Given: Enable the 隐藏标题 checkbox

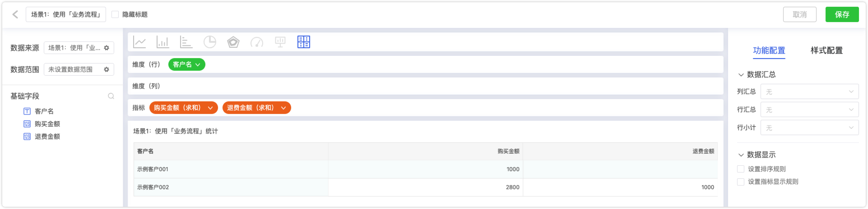Looking at the screenshot, I should (x=115, y=14).
